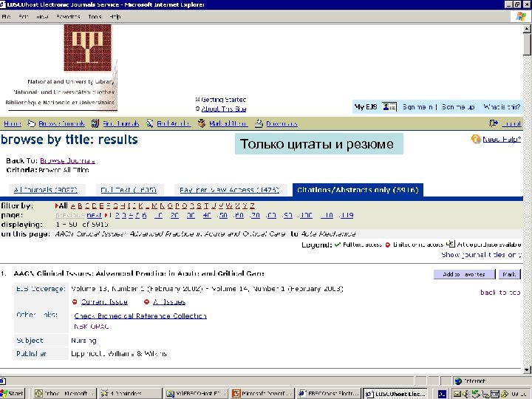This screenshot has height=399, width=532.
Task: Click the Need Help? link
Action: tap(502, 139)
